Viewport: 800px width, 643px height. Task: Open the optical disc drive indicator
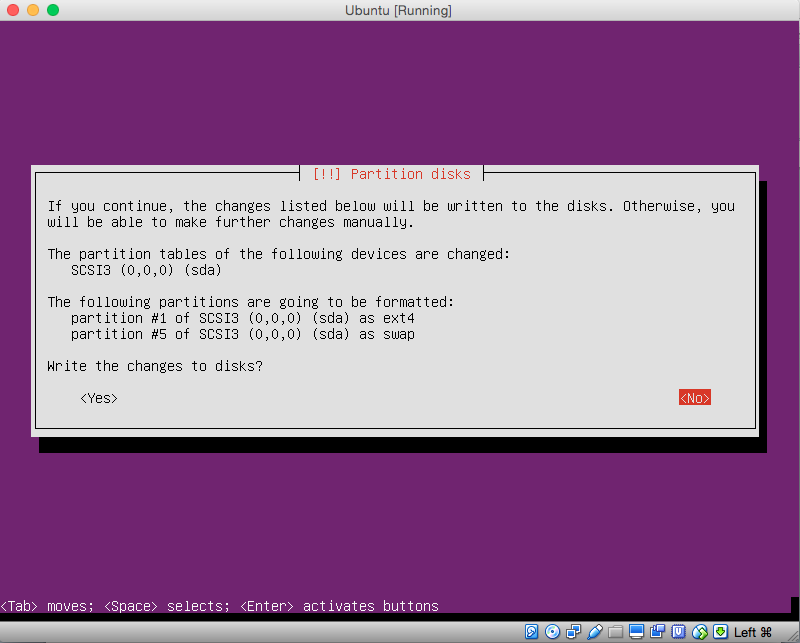click(553, 632)
